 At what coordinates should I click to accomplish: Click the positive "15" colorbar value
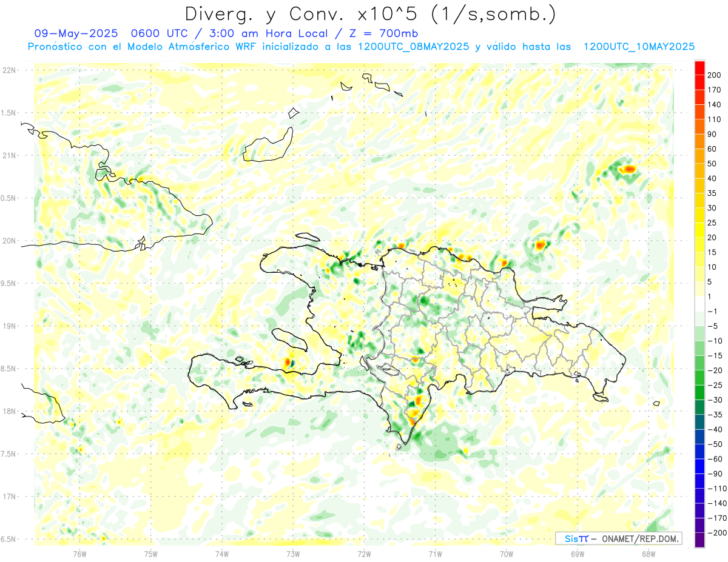tap(712, 252)
